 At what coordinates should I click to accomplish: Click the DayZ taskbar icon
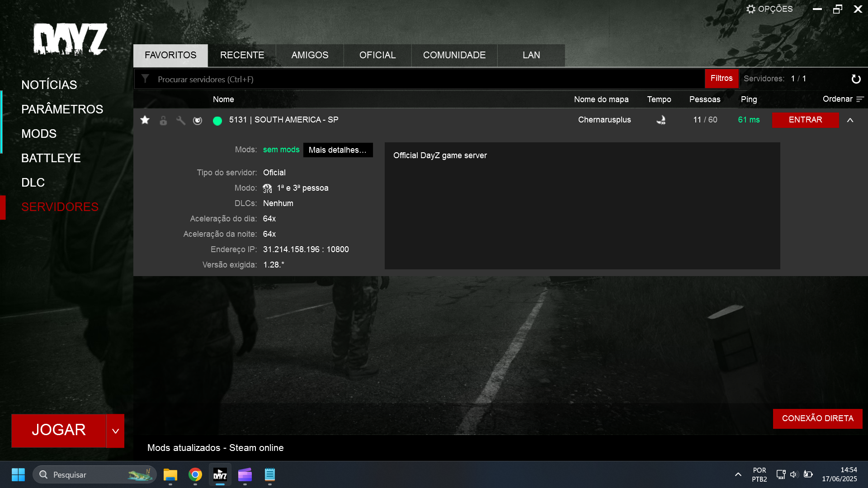pos(220,475)
